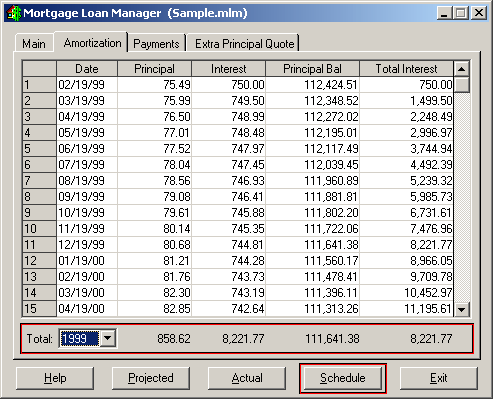Click the vertical scrollbar thumb
This screenshot has width=493, height=399.
pyautogui.click(x=462, y=85)
